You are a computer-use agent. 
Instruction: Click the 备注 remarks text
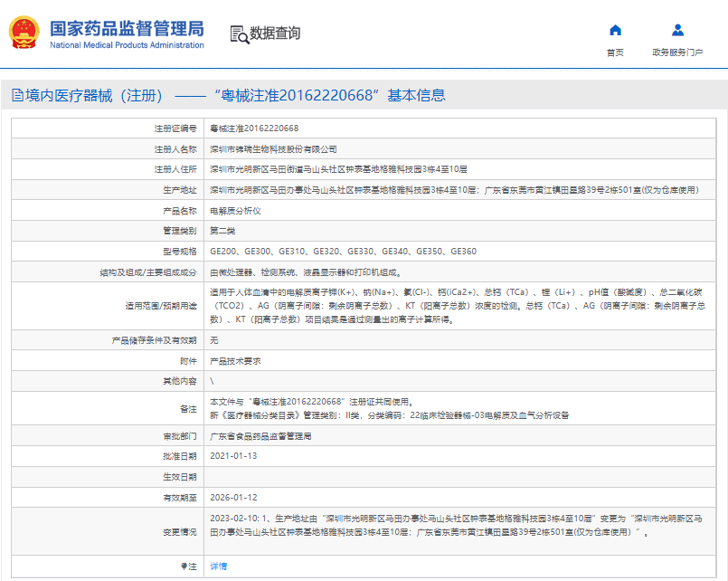pyautogui.click(x=389, y=409)
